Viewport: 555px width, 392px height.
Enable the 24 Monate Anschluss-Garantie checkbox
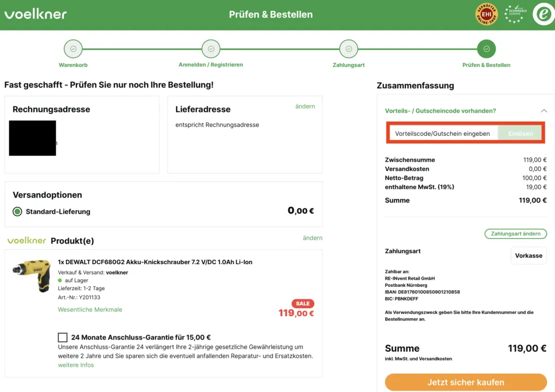(x=63, y=337)
